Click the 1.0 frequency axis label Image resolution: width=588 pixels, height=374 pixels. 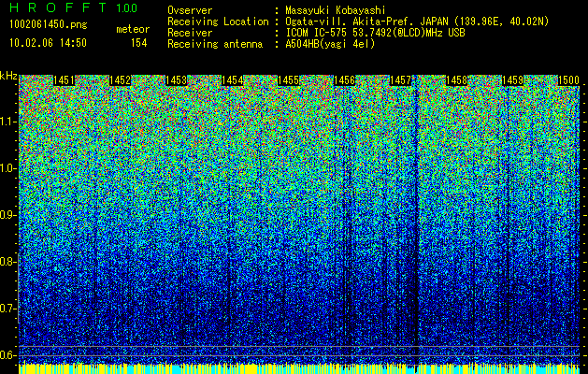[7, 168]
